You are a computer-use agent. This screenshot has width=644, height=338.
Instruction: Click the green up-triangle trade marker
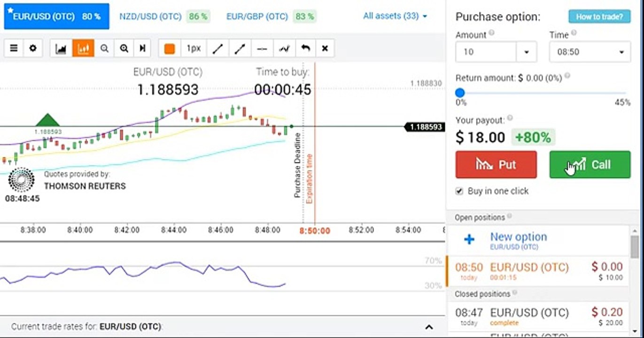click(x=47, y=120)
